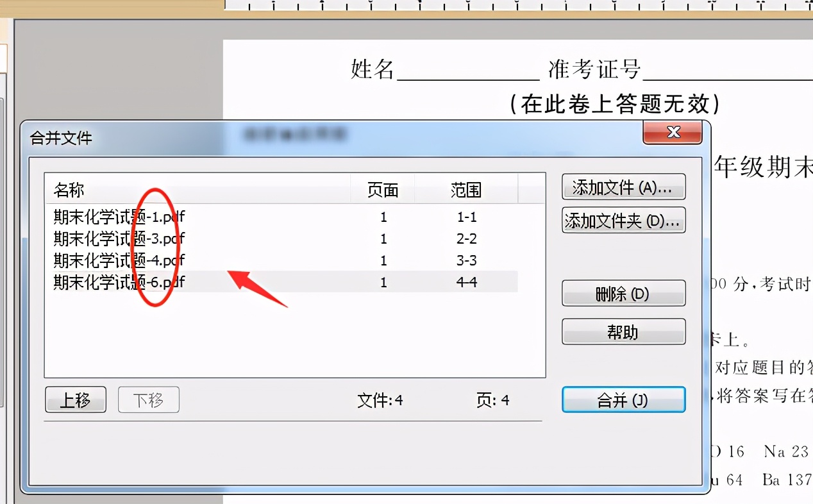Click range cell 3-3
The width and height of the screenshot is (813, 504).
[x=466, y=260]
